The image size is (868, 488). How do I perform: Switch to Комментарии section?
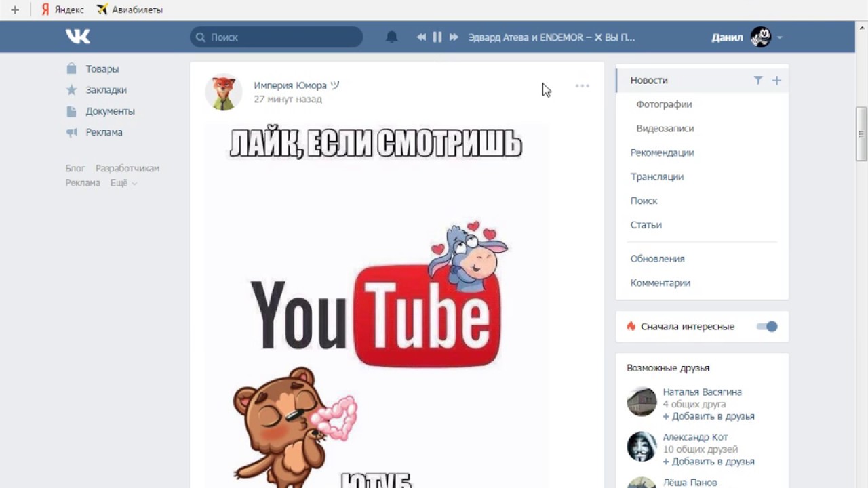click(x=660, y=283)
